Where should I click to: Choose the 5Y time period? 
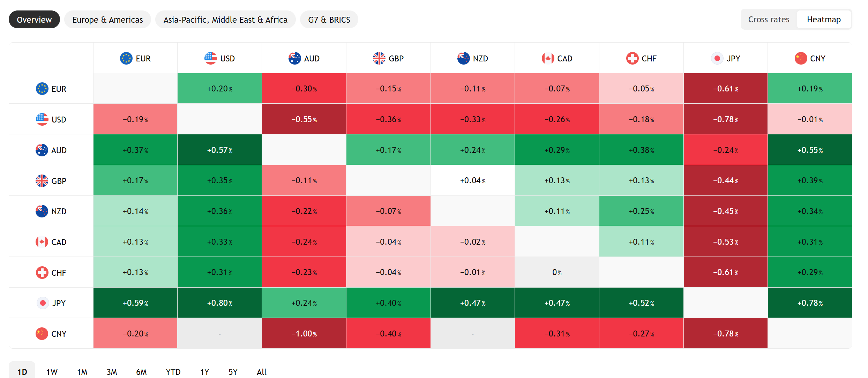233,372
